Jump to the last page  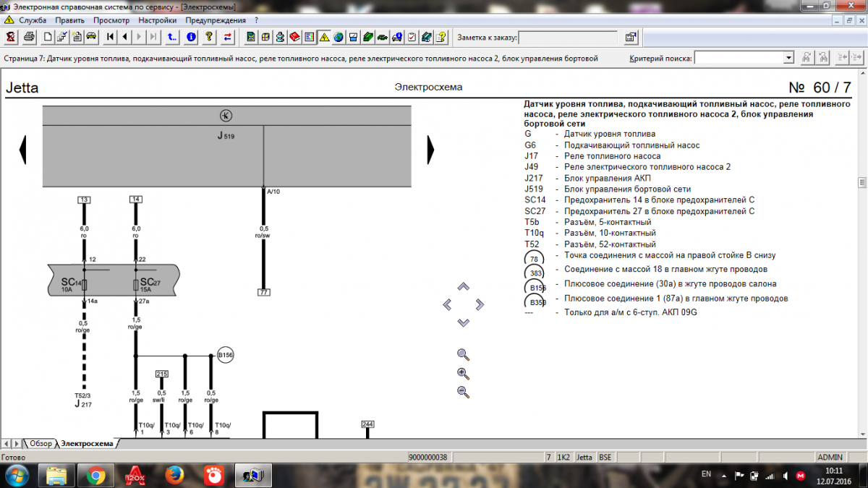tap(153, 36)
